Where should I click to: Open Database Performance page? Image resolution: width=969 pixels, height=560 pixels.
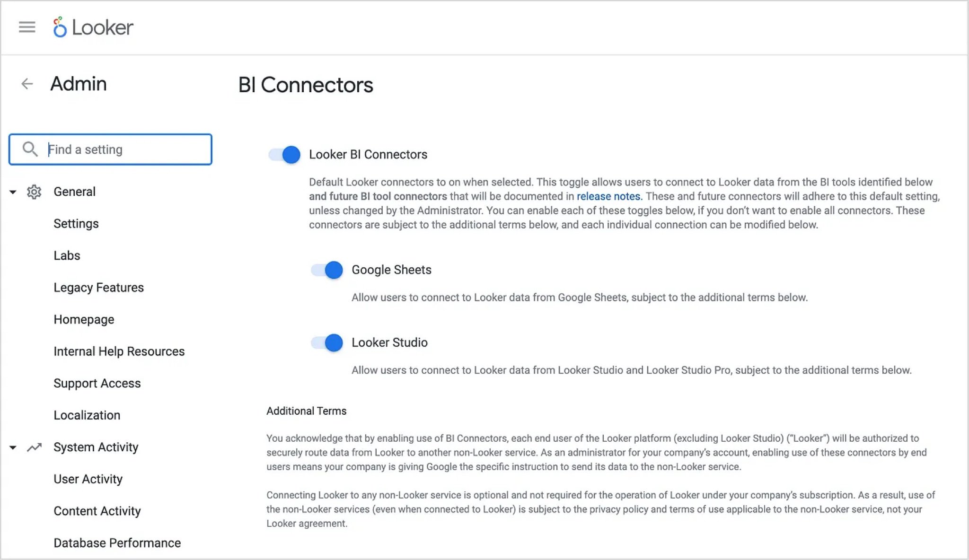pos(117,543)
